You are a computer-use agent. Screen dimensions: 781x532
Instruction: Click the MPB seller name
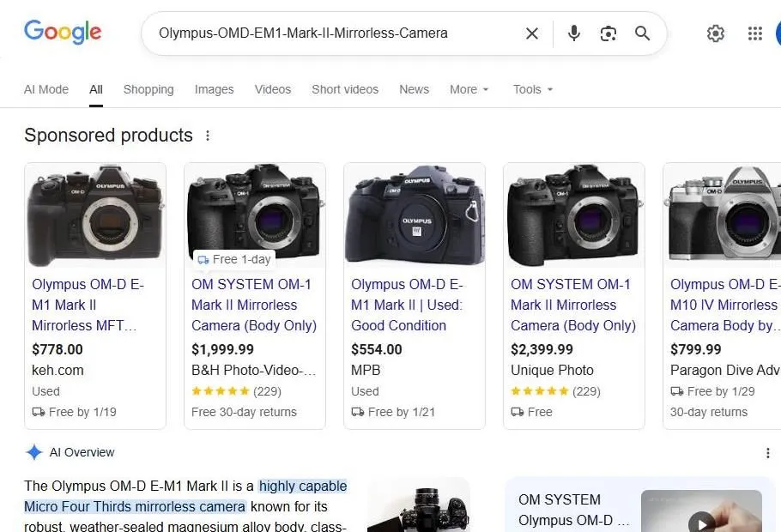point(366,371)
